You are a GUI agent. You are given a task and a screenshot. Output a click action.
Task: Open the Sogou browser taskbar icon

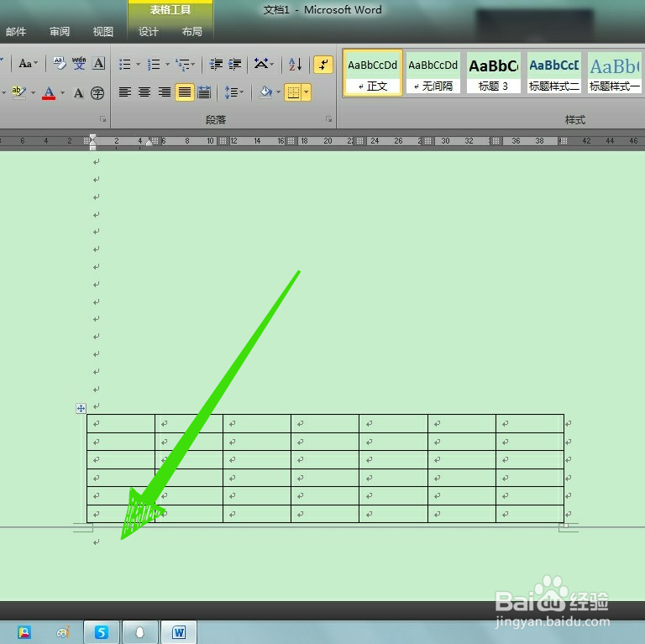tap(102, 632)
